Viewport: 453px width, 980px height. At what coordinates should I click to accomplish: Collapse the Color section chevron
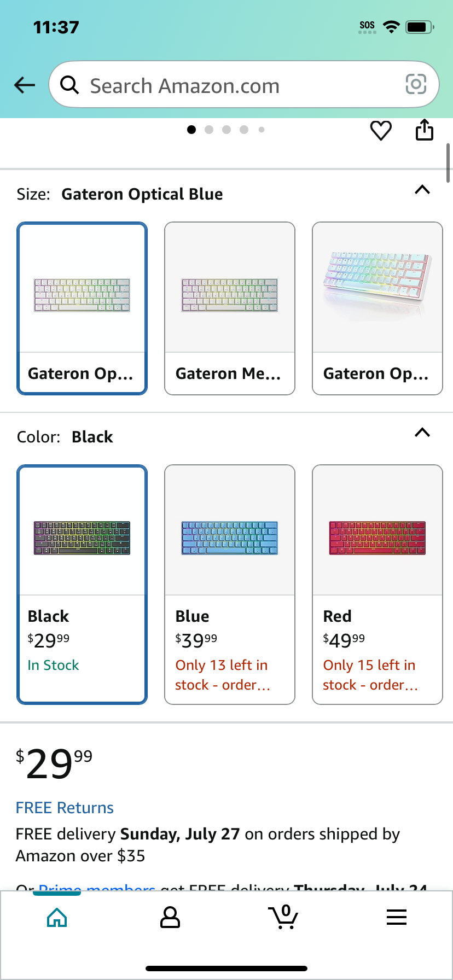tap(422, 433)
